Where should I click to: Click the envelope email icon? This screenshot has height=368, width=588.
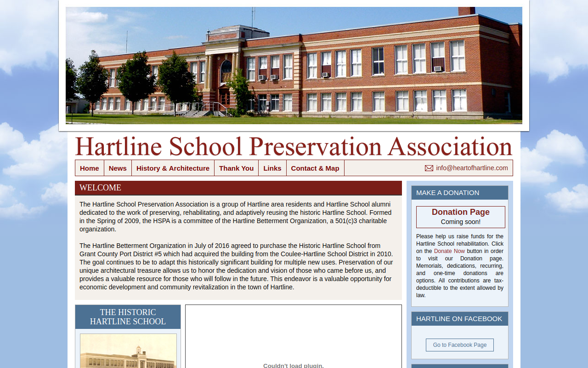429,168
